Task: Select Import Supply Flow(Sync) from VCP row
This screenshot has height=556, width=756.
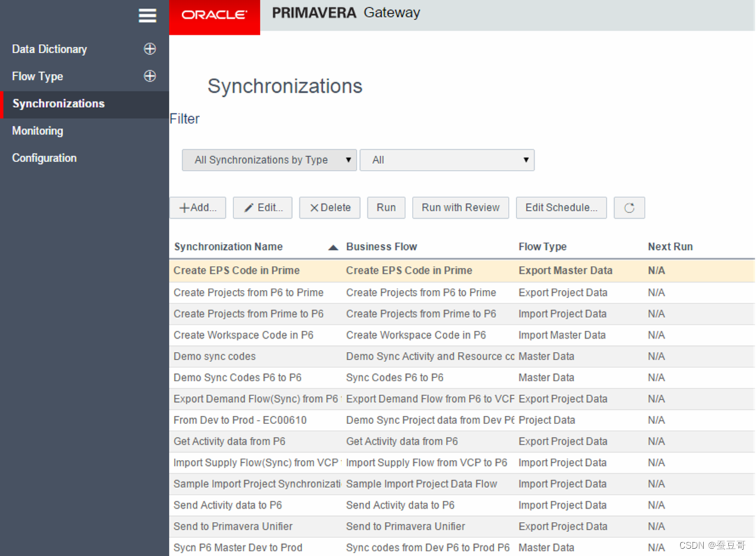Action: tap(462, 463)
